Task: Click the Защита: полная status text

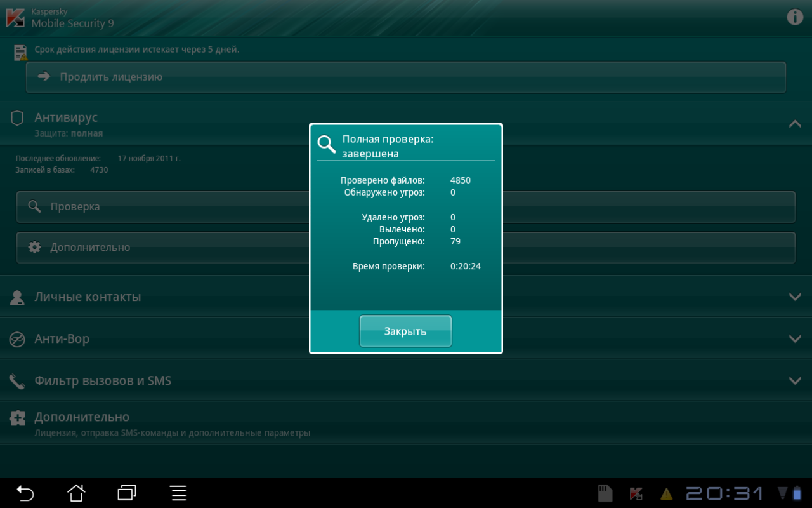Action: pyautogui.click(x=69, y=133)
